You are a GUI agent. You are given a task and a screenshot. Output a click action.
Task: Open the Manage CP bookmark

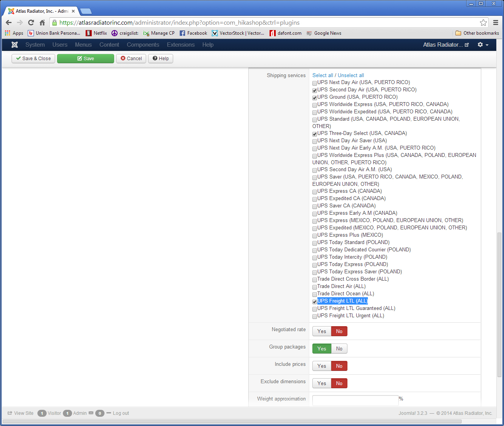159,33
